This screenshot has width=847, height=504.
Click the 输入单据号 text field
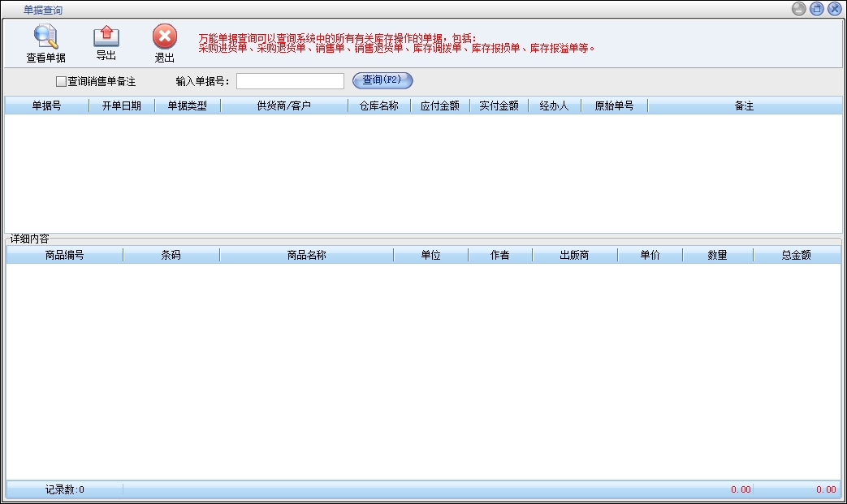290,81
